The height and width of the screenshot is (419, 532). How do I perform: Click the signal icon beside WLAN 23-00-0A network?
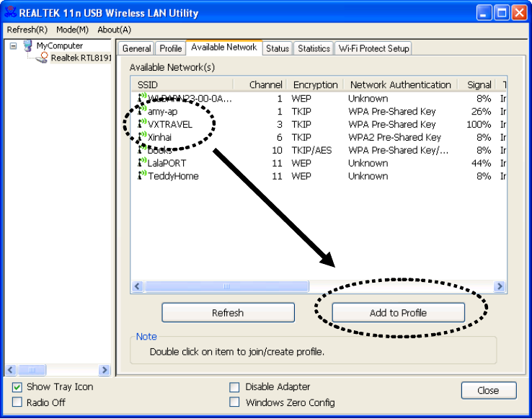(x=142, y=97)
